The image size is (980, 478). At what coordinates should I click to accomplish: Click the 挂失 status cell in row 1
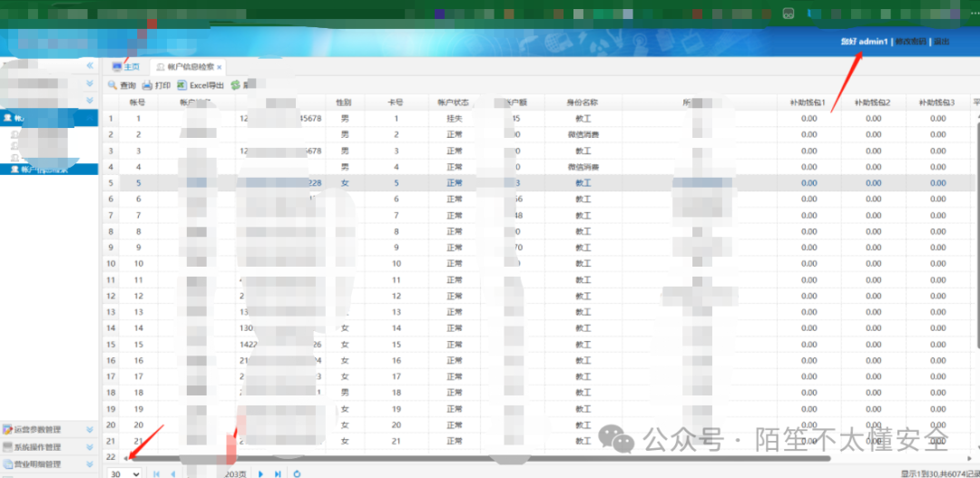455,118
